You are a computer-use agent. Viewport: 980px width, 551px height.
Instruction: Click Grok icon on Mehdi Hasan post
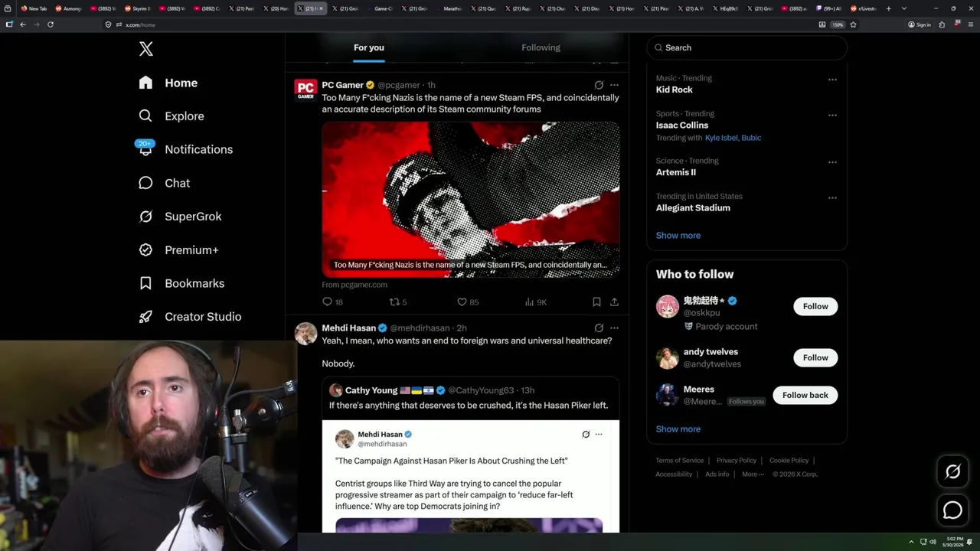[599, 328]
